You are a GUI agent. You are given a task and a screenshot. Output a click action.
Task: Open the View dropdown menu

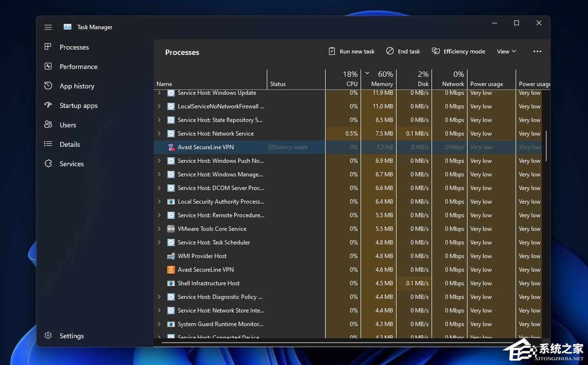click(506, 52)
